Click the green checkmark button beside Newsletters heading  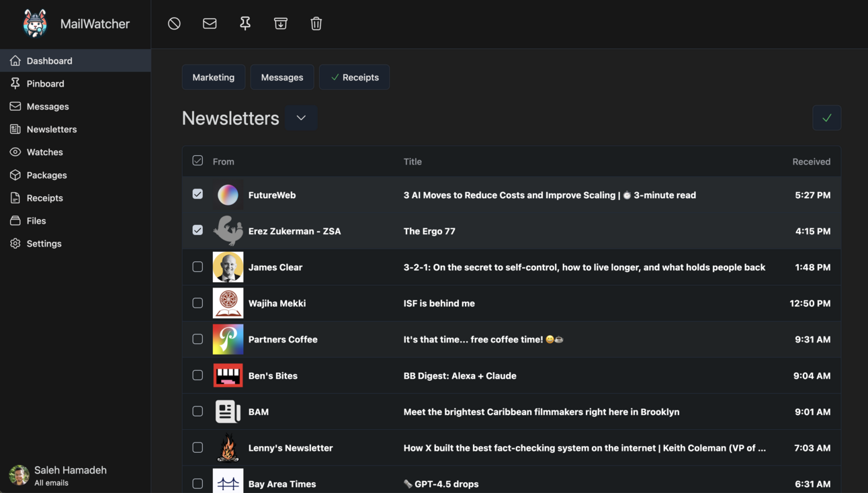point(827,118)
